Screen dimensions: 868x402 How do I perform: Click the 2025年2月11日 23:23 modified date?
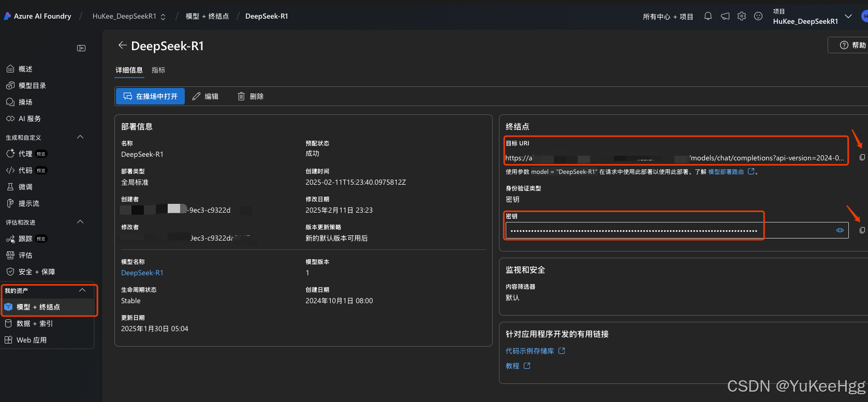[339, 210]
